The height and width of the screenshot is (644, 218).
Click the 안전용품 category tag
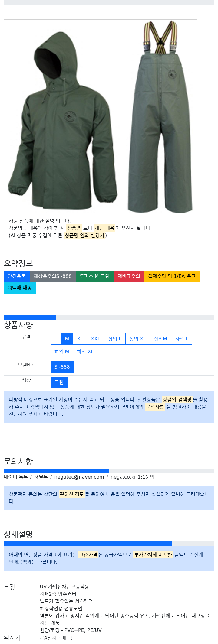[17, 276]
